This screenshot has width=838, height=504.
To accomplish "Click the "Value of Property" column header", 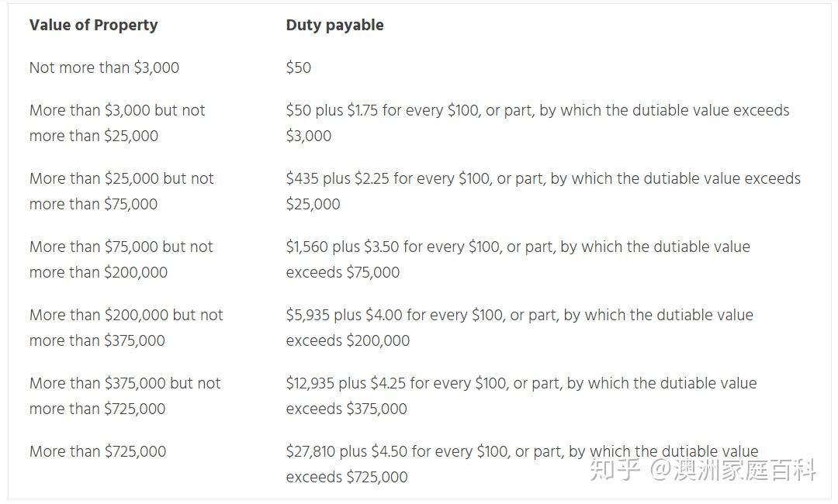I will coord(93,25).
